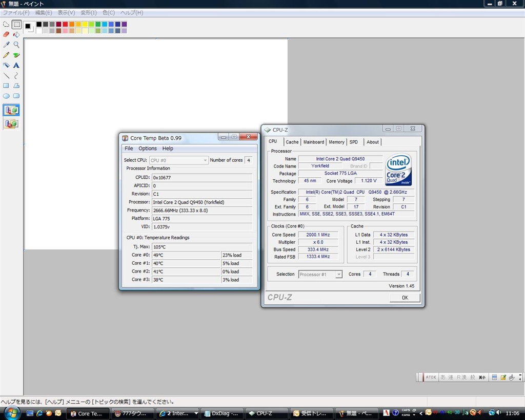Screen dimensions: 525x420
Task: Select the Curve line tool
Action: (16, 75)
